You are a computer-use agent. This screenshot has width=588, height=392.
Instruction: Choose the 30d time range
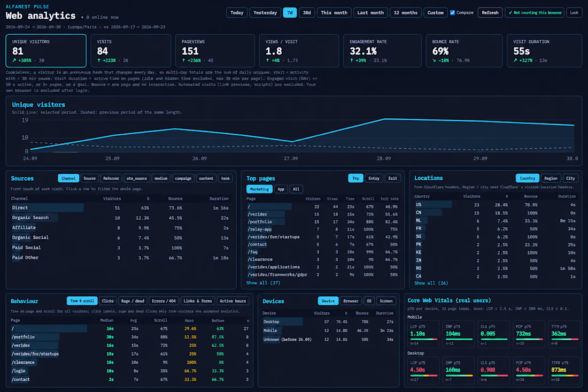click(307, 13)
